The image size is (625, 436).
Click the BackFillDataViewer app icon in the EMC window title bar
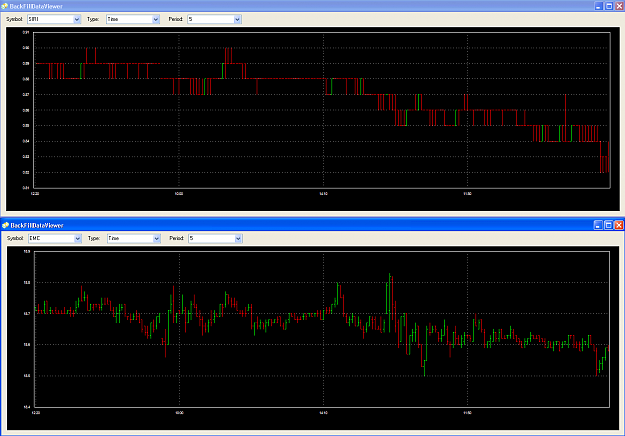[x=5, y=225]
